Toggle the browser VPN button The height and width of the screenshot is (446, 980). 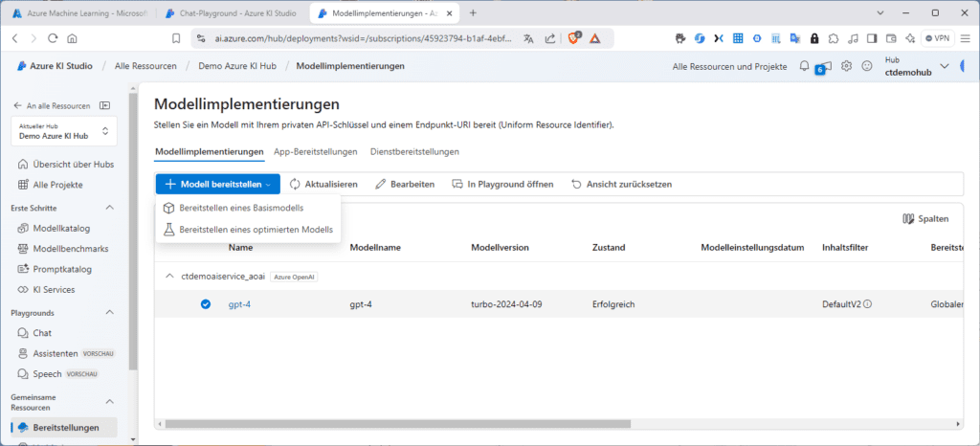pos(938,38)
